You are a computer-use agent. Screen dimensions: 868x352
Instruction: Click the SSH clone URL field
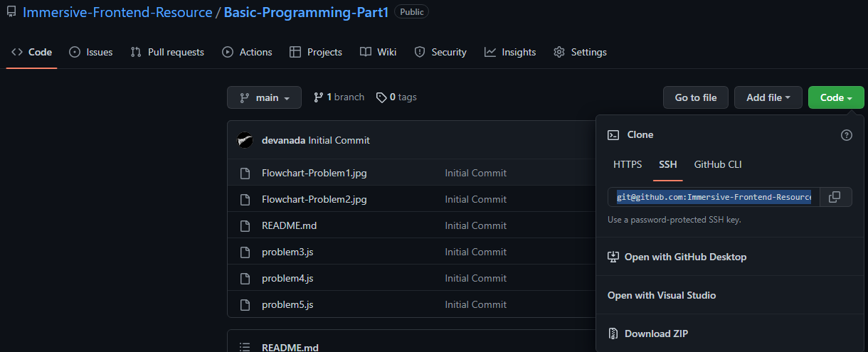tap(714, 197)
